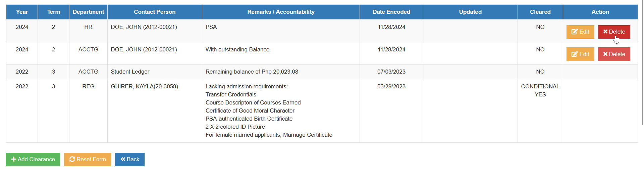Image resolution: width=644 pixels, height=173 pixels.
Task: Go back using the Back button
Action: pos(130,160)
